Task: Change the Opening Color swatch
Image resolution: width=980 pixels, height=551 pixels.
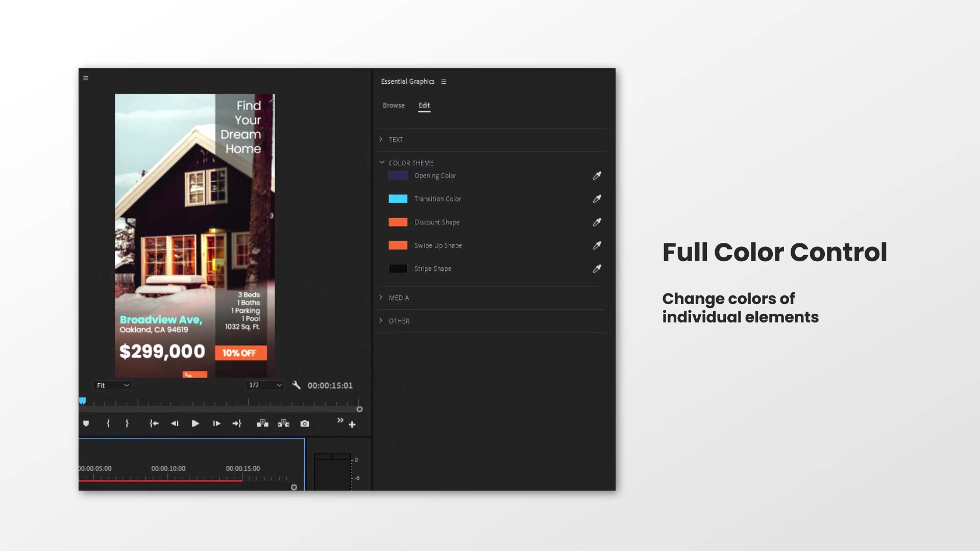Action: coord(398,175)
